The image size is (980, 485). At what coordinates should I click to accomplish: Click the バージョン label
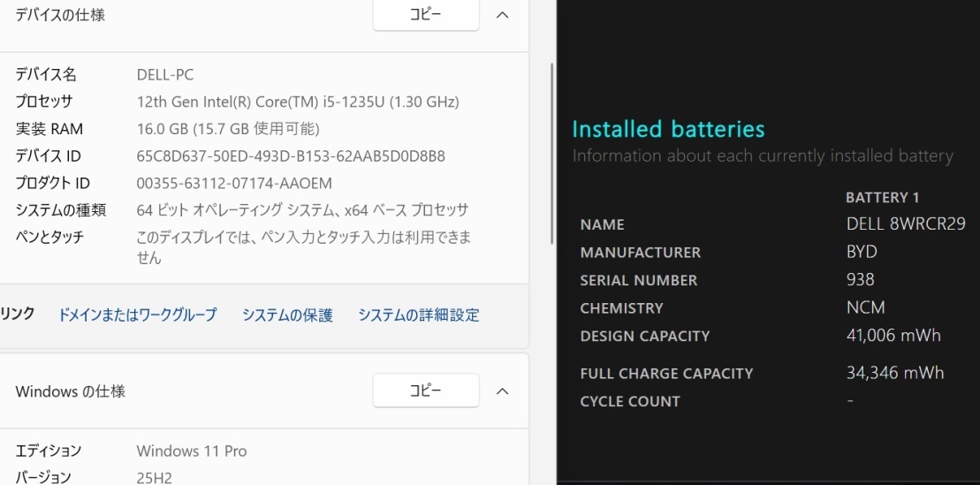tap(43, 478)
